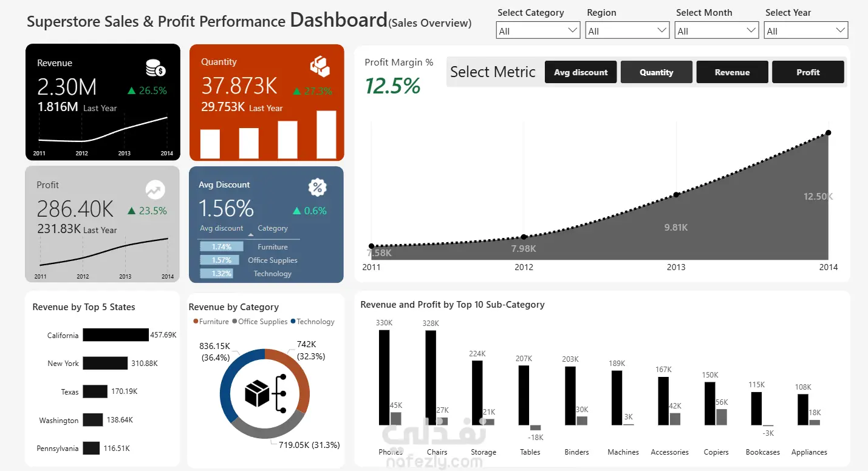Viewport: 868px width, 471px height.
Task: Click the 2012 data point on area chart
Action: (524, 237)
